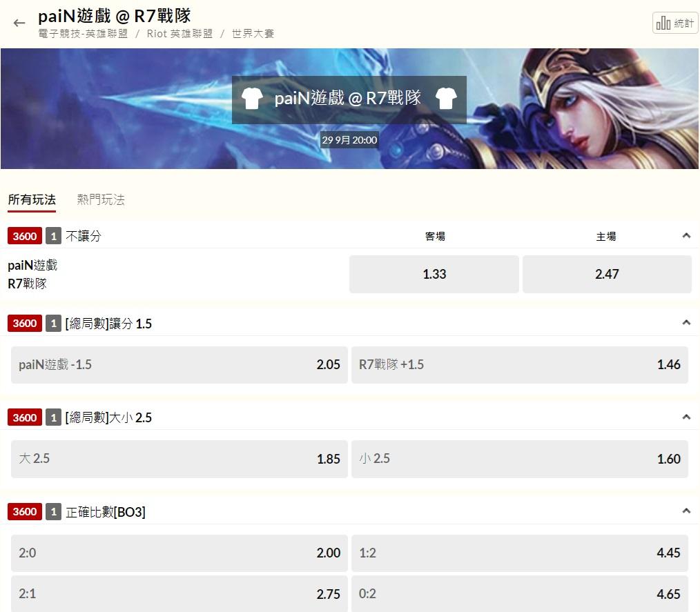Go back using the left arrow icon
Viewport: 700px width, 612px height.
[19, 23]
